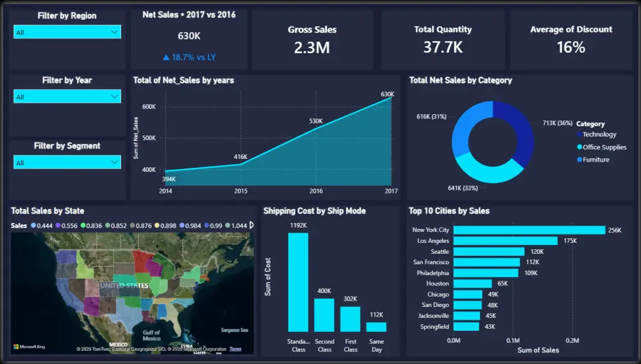Click the Total Sales by State title

point(47,211)
